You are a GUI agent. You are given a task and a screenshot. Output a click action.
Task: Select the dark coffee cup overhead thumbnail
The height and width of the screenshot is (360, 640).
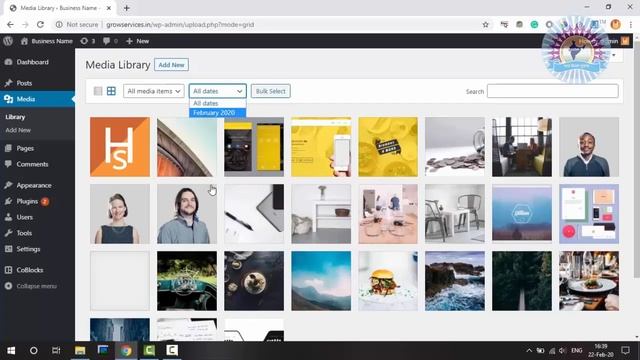254,281
